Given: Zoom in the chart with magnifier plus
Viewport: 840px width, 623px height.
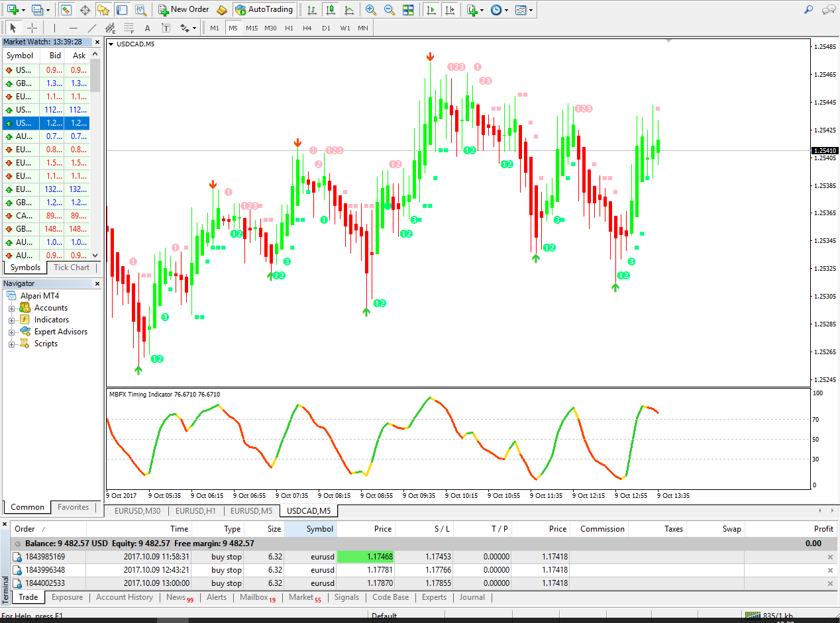Looking at the screenshot, I should pos(371,10).
